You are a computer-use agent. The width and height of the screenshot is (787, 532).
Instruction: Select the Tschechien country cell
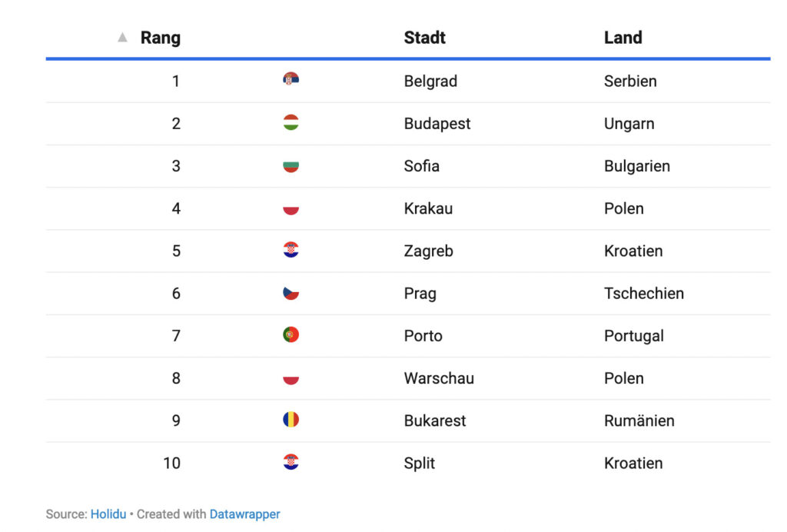pyautogui.click(x=643, y=293)
